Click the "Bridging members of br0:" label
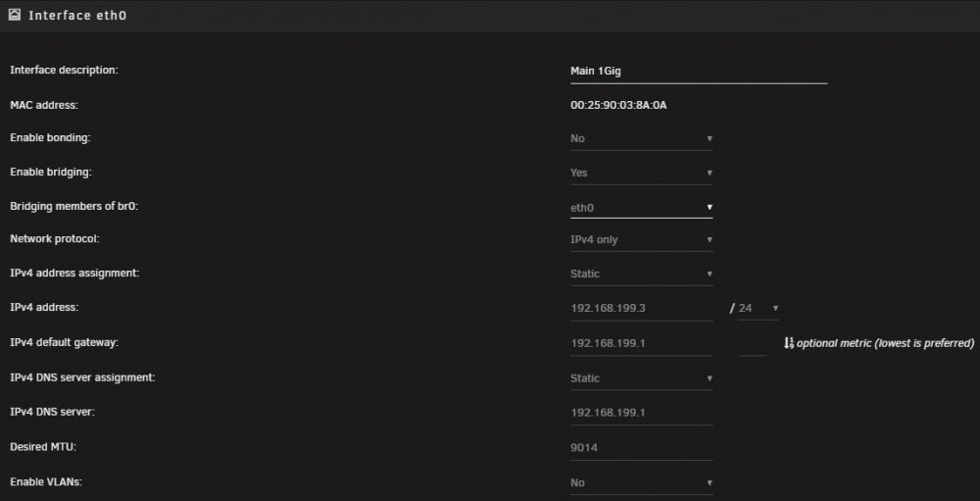The image size is (980, 501). coord(73,206)
